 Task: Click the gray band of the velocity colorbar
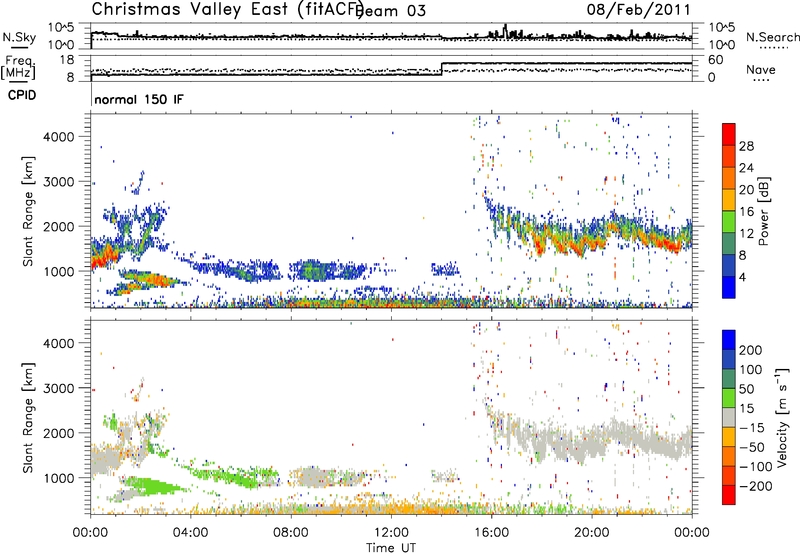click(x=729, y=417)
